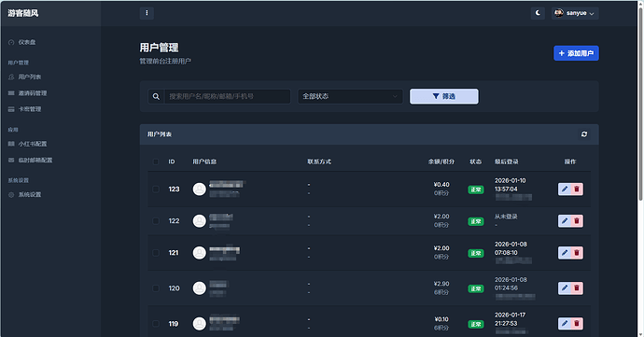Open the 全部状态 status dropdown

(x=350, y=96)
